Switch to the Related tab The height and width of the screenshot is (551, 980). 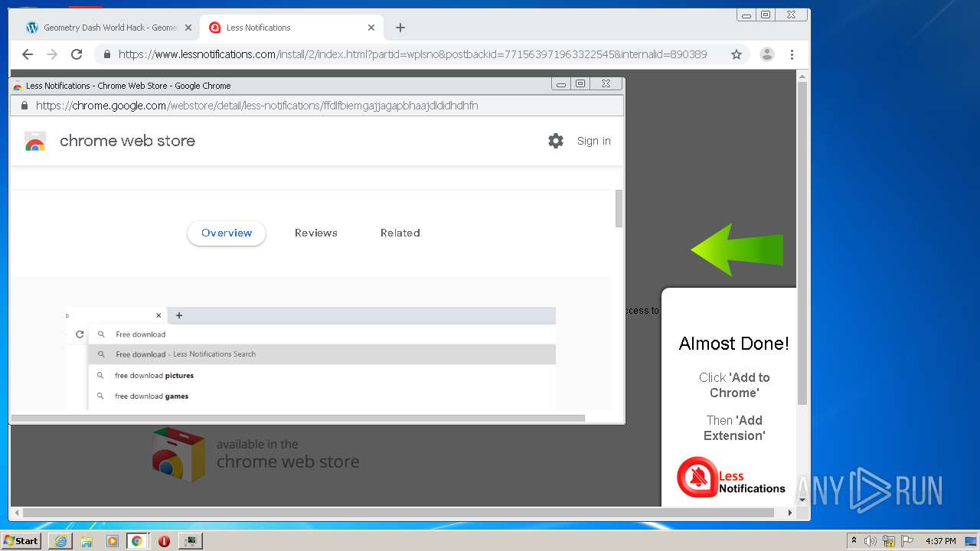400,233
